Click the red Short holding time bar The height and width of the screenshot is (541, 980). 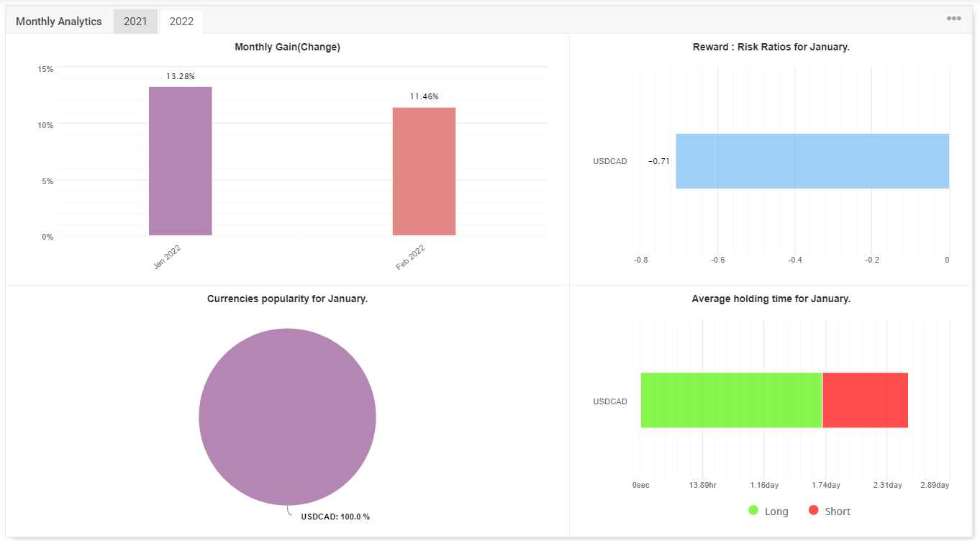click(866, 401)
